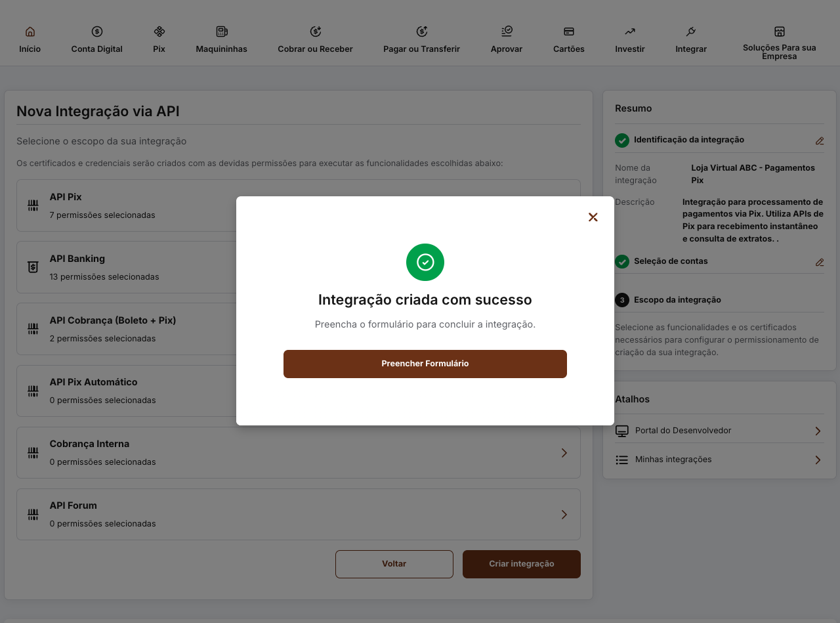Click the Criar integração button
Viewport: 840px width, 623px height.
521,564
